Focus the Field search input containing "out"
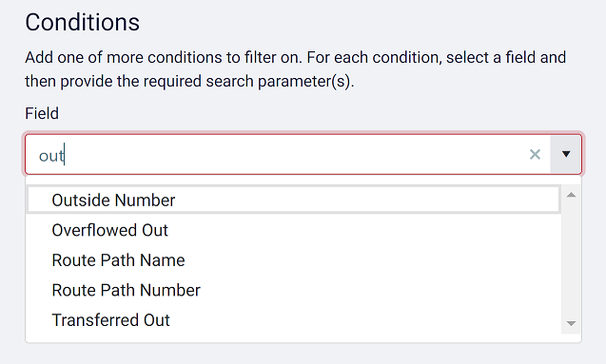This screenshot has height=364, width=606. coord(274,155)
